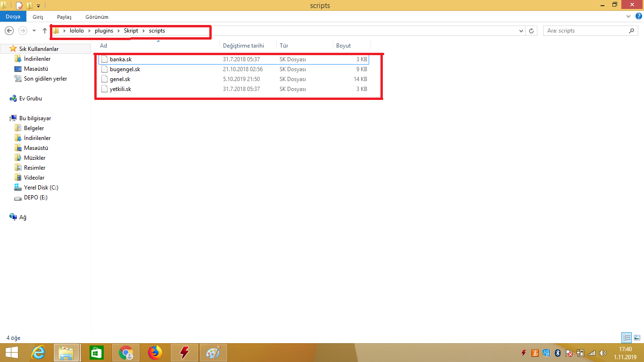Image resolution: width=644 pixels, height=362 pixels.
Task: Click plugins in the breadcrumb path
Action: tap(104, 31)
